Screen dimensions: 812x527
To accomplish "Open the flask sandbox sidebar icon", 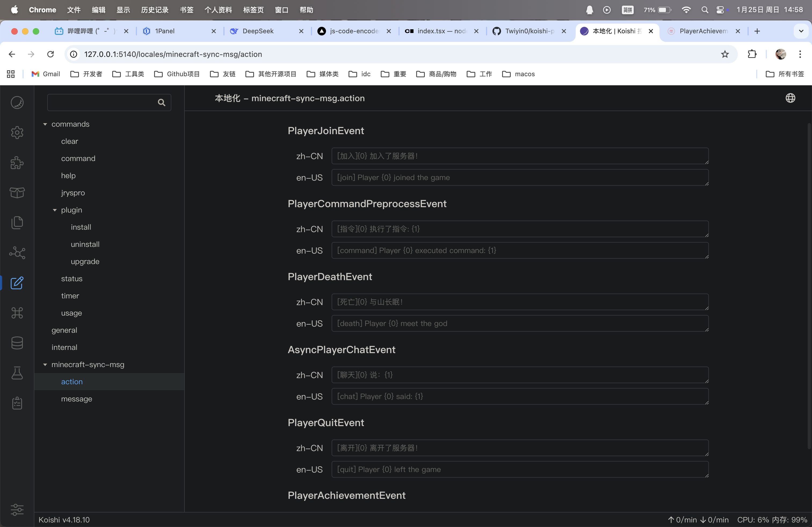I will tap(17, 373).
